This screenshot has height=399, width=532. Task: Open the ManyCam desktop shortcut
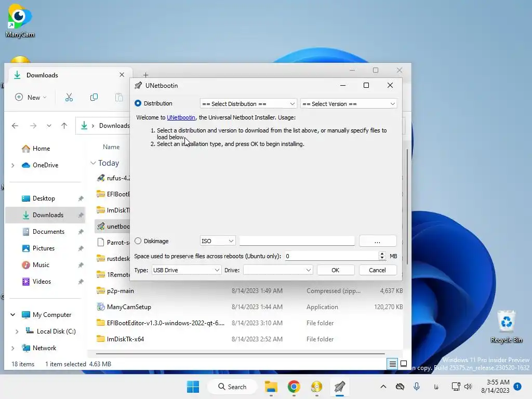(20, 21)
